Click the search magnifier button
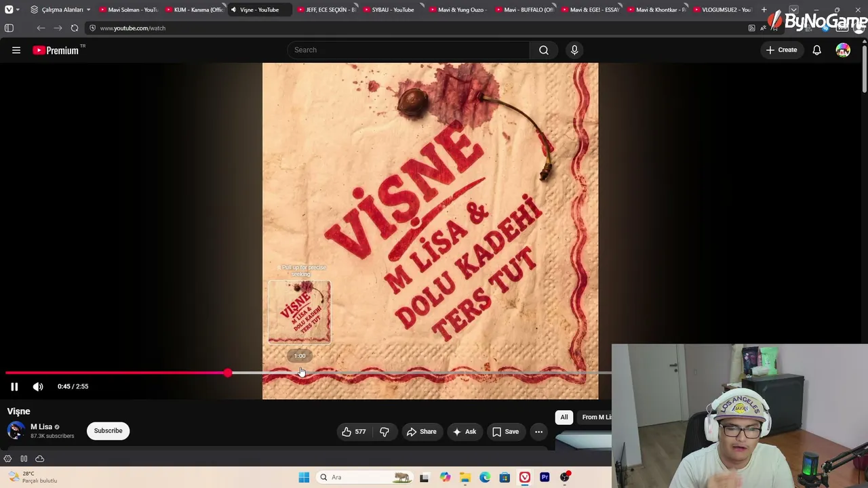The height and width of the screenshot is (488, 868). tap(544, 50)
